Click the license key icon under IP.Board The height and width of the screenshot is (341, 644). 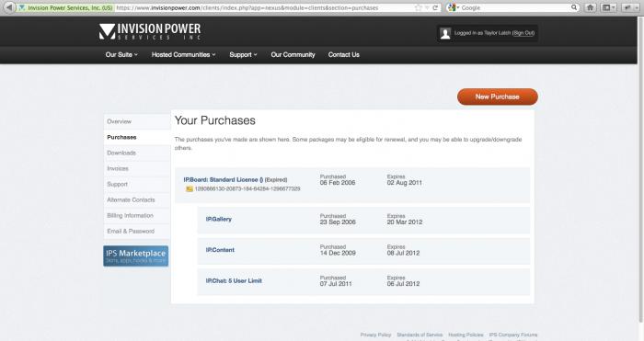(x=190, y=189)
